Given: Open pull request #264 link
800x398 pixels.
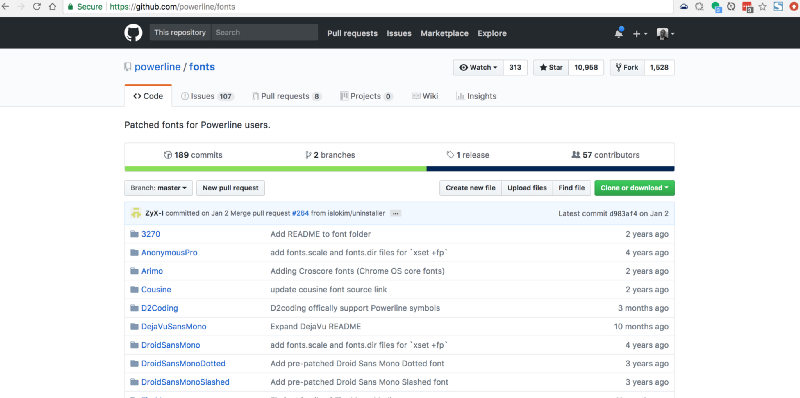Looking at the screenshot, I should [x=301, y=213].
